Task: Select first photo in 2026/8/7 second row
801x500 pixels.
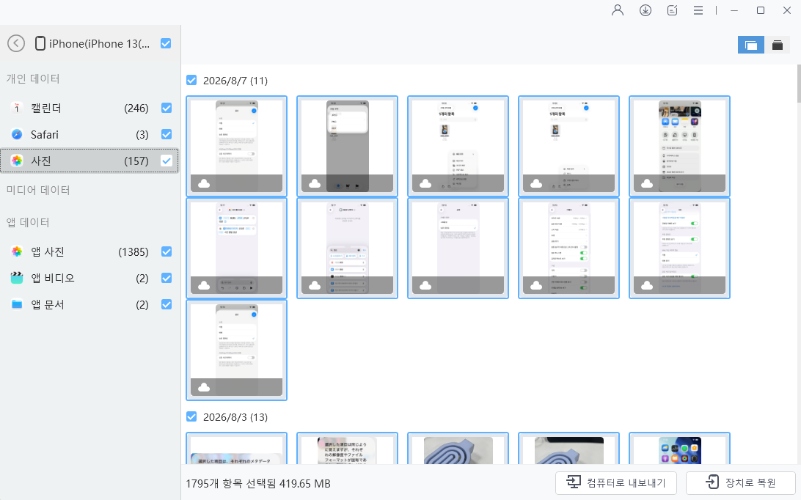Action: [237, 248]
